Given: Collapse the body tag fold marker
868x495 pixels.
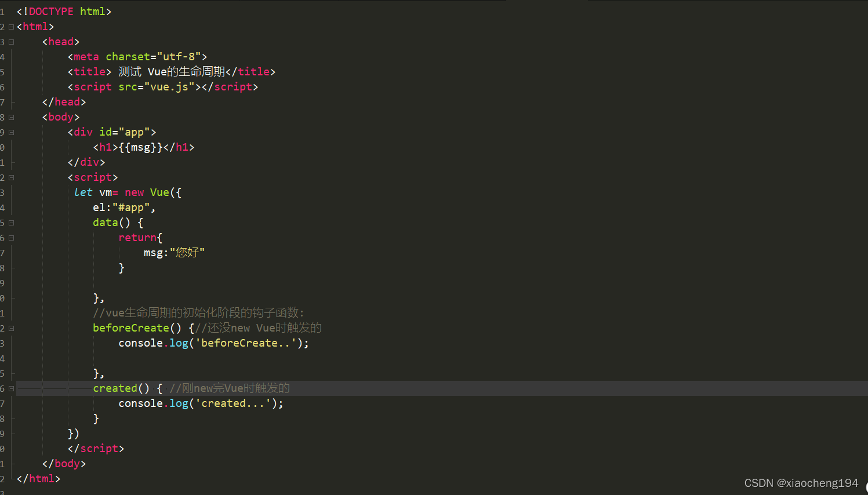Looking at the screenshot, I should coord(11,117).
